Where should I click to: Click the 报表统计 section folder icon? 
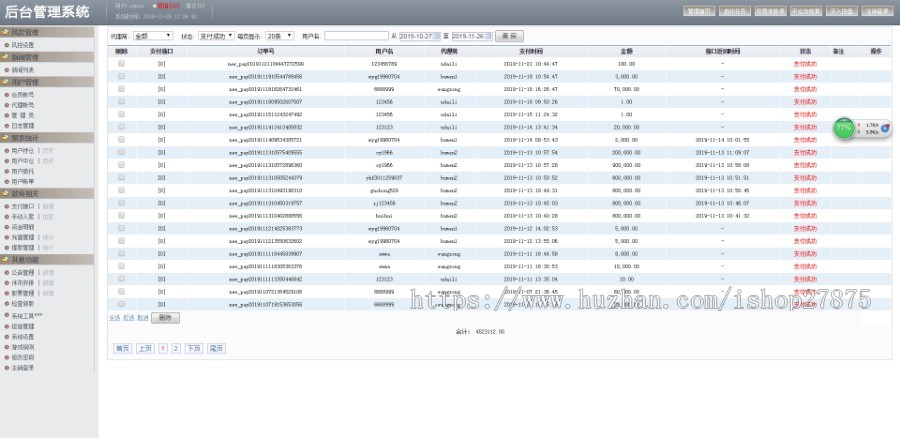(x=5, y=137)
